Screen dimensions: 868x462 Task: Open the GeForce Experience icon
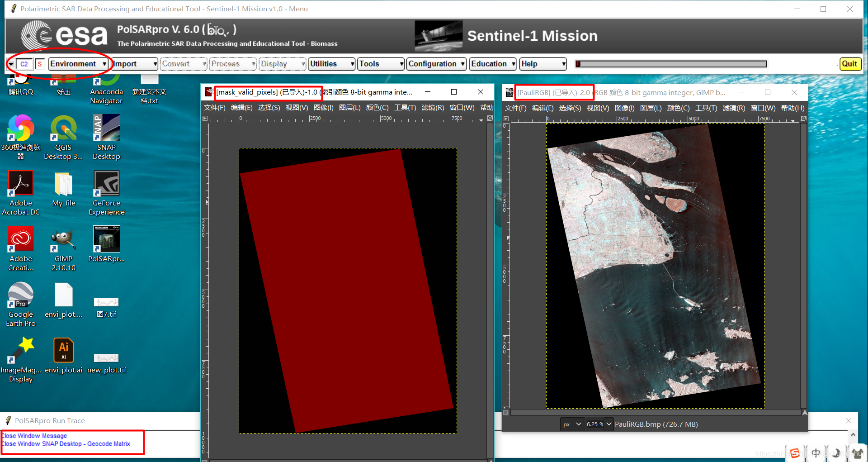click(106, 193)
